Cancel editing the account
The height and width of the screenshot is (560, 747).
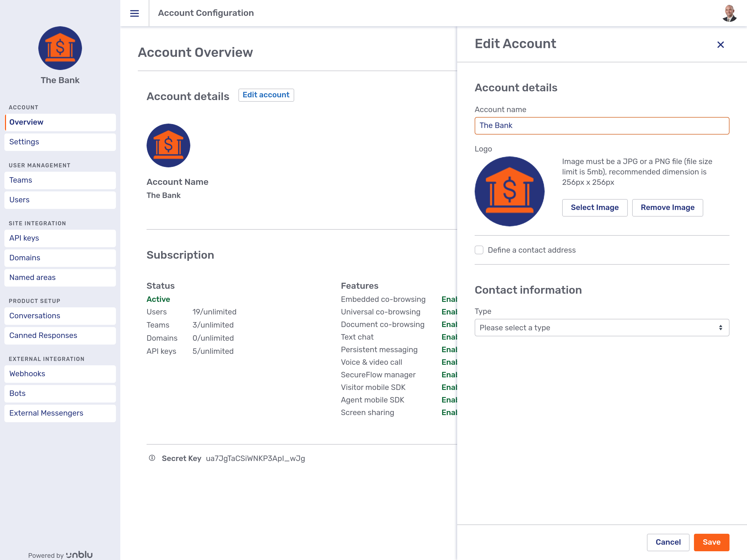(x=668, y=542)
